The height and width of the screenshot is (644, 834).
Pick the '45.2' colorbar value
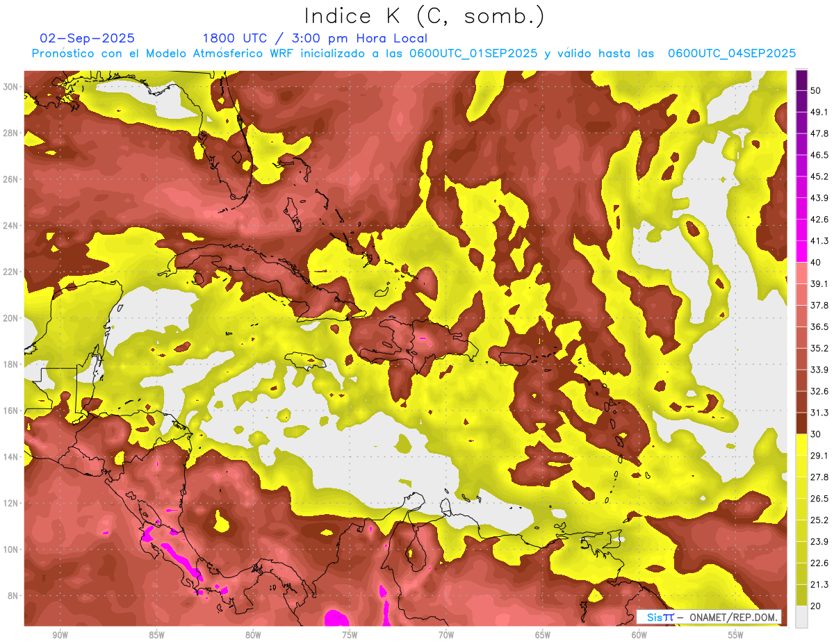[x=820, y=176]
